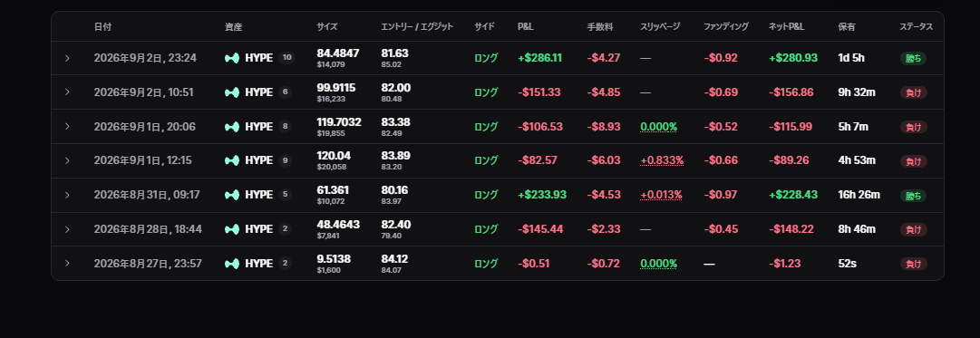Click HYPE token icon in 9月1日 20:06 row
Screen dimensions: 980x338
(x=232, y=127)
